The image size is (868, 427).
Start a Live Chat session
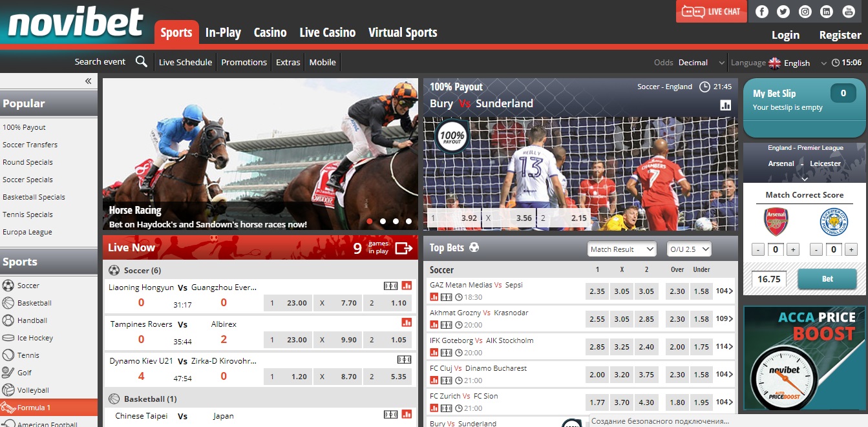click(x=712, y=12)
